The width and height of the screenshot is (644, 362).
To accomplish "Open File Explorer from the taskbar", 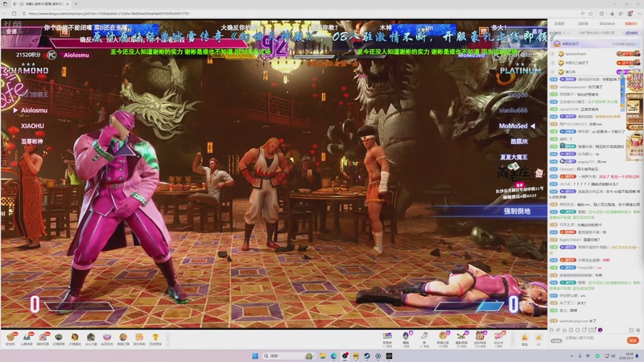I will point(323,356).
